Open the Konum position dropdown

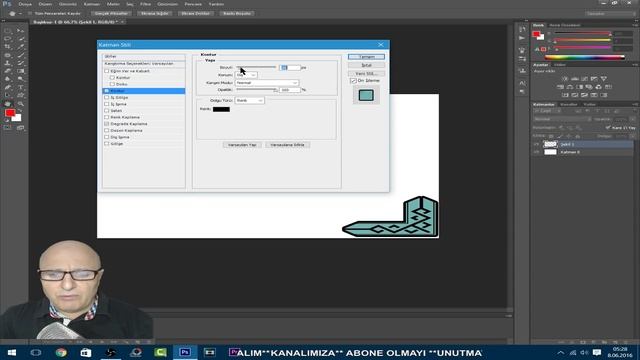coord(246,75)
